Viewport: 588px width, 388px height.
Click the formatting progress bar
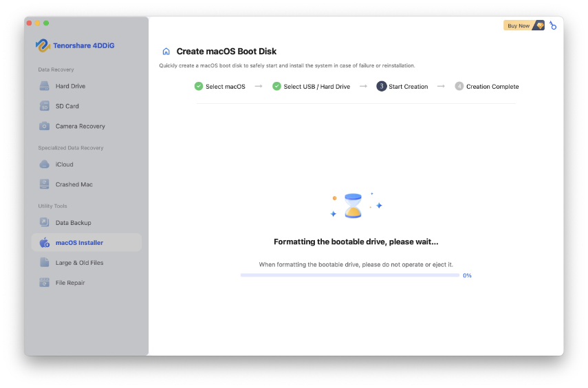coord(349,275)
